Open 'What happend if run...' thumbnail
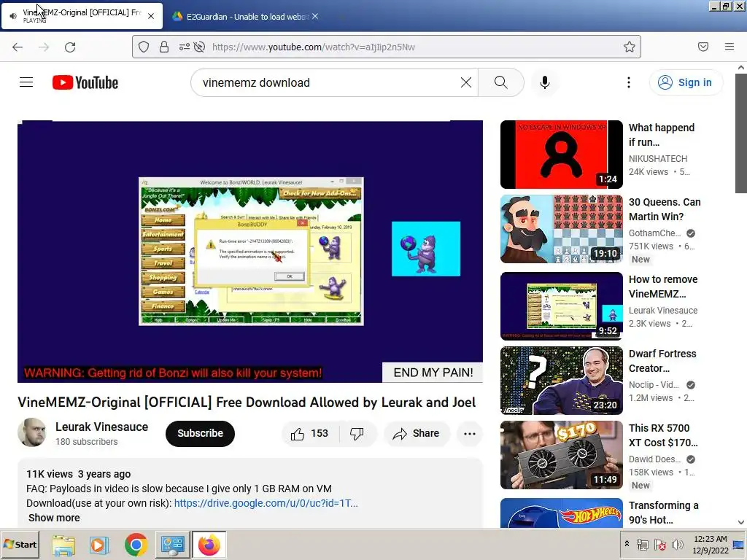747x560 pixels. point(562,155)
